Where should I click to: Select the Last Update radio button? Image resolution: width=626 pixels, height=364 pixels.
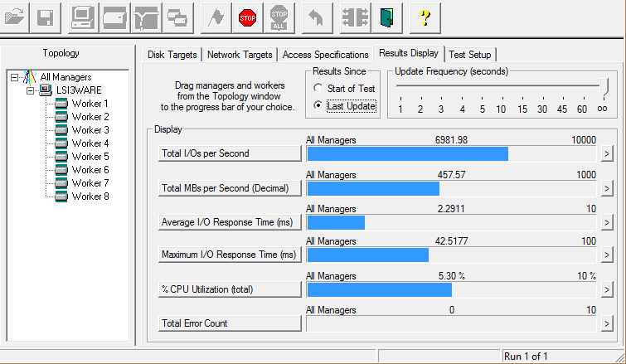pyautogui.click(x=318, y=105)
